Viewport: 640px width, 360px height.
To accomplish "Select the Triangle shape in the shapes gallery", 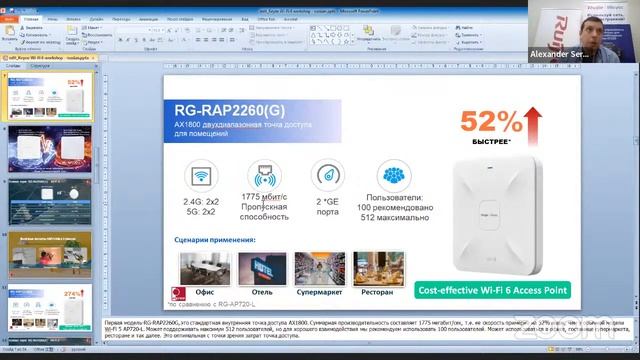I will pos(313,35).
